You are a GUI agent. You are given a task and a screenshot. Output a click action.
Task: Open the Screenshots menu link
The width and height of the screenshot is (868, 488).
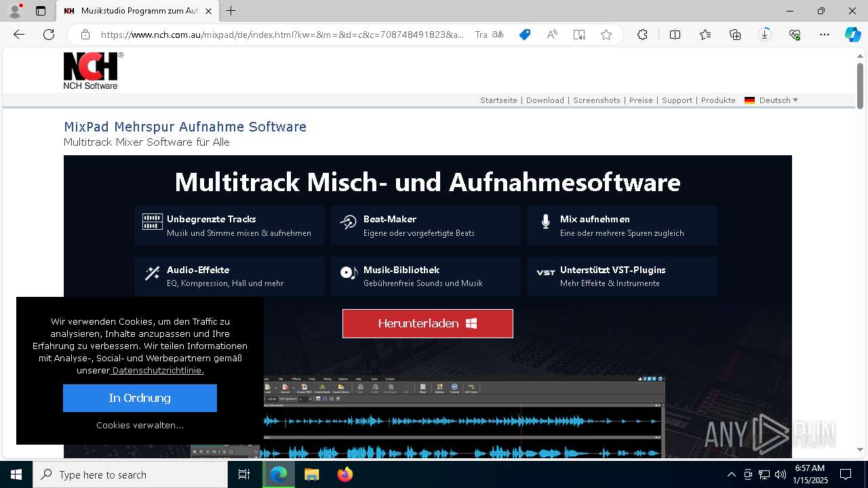click(x=597, y=100)
